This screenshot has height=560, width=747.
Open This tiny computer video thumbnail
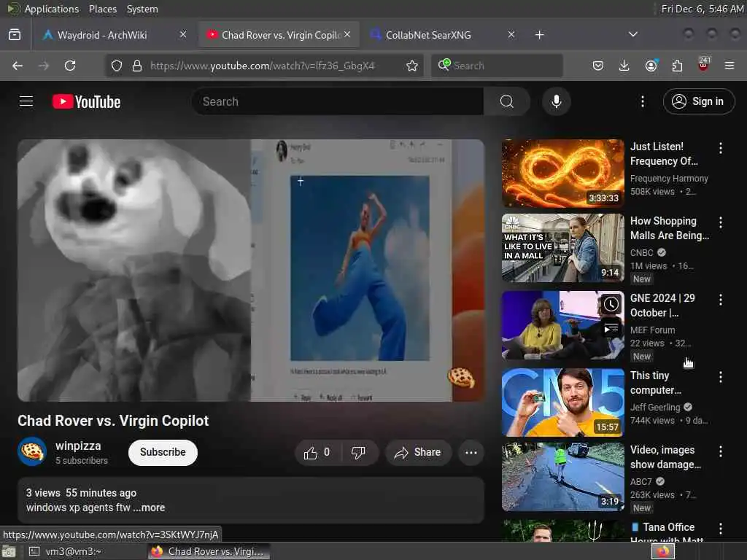pos(562,402)
